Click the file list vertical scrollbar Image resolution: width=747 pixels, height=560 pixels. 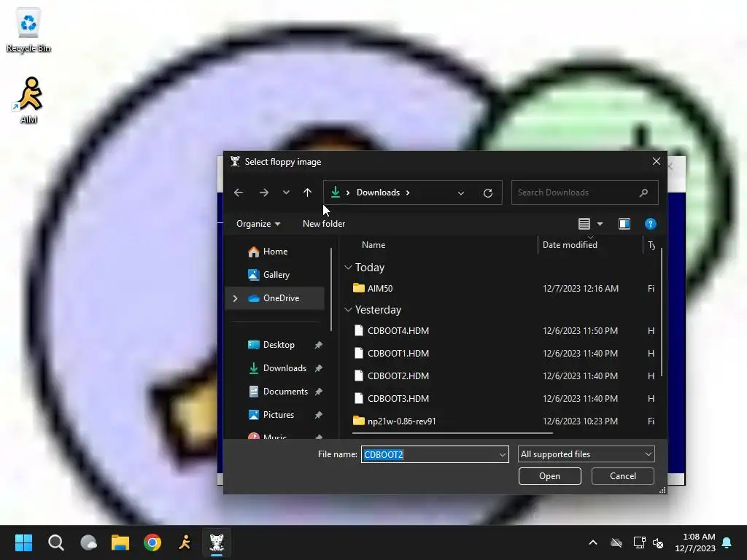pos(662,312)
